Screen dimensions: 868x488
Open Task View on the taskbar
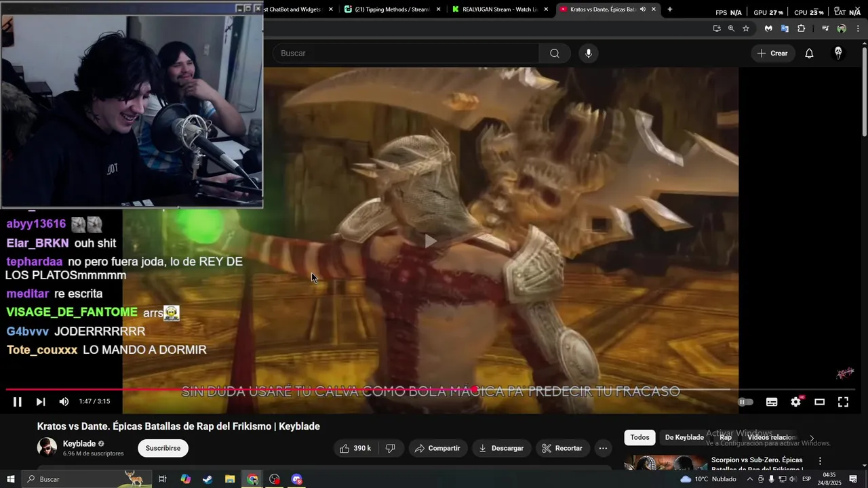[x=163, y=479]
